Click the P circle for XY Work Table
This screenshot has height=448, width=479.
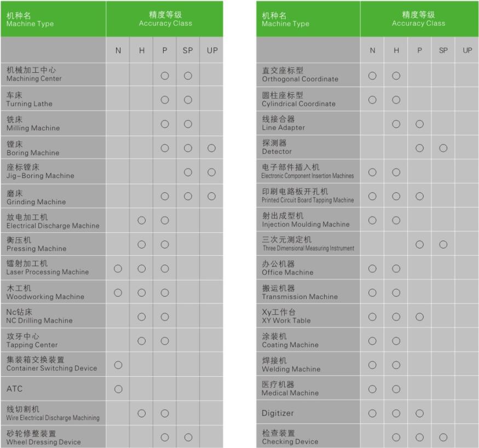click(x=419, y=317)
